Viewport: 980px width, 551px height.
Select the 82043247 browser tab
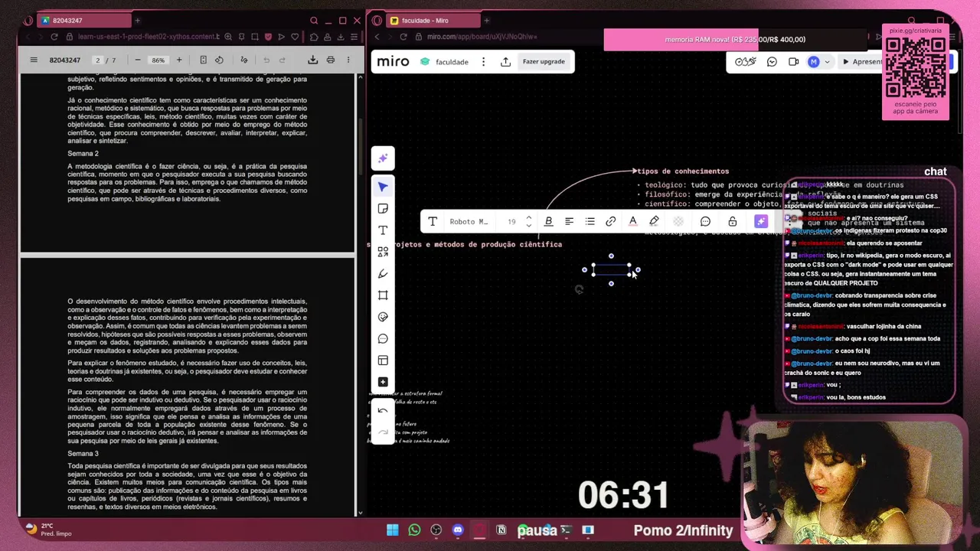coord(84,21)
